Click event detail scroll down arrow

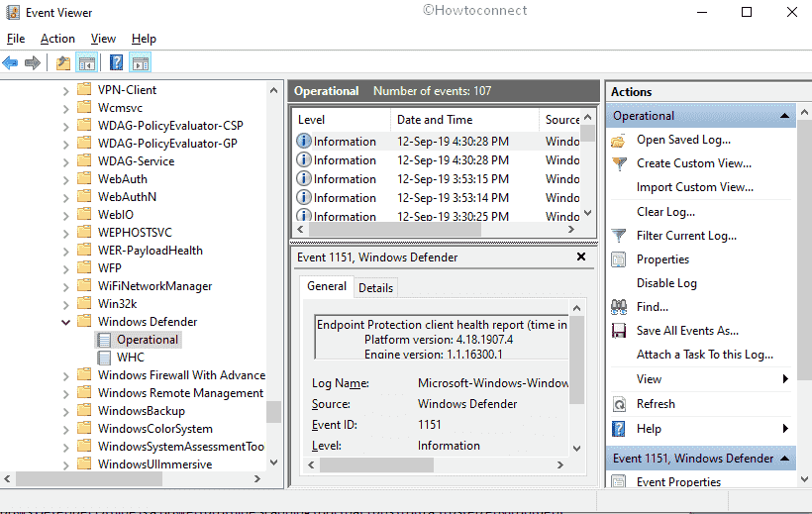coord(577,449)
